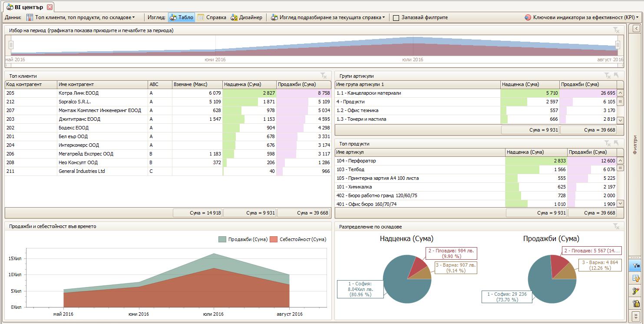Click the filter icon in right sidebar
644x324 pixels.
pyautogui.click(x=636, y=265)
